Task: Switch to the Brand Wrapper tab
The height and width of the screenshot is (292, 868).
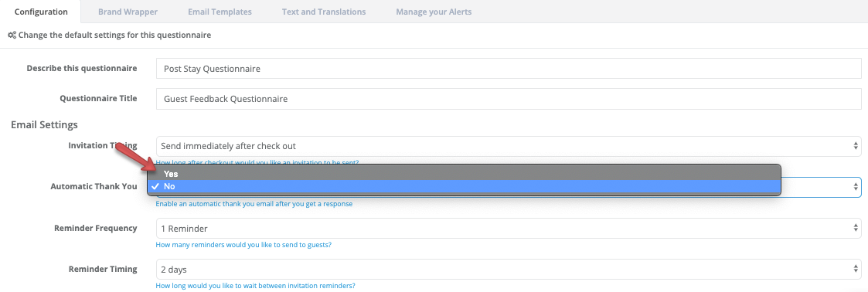Action: (x=128, y=12)
